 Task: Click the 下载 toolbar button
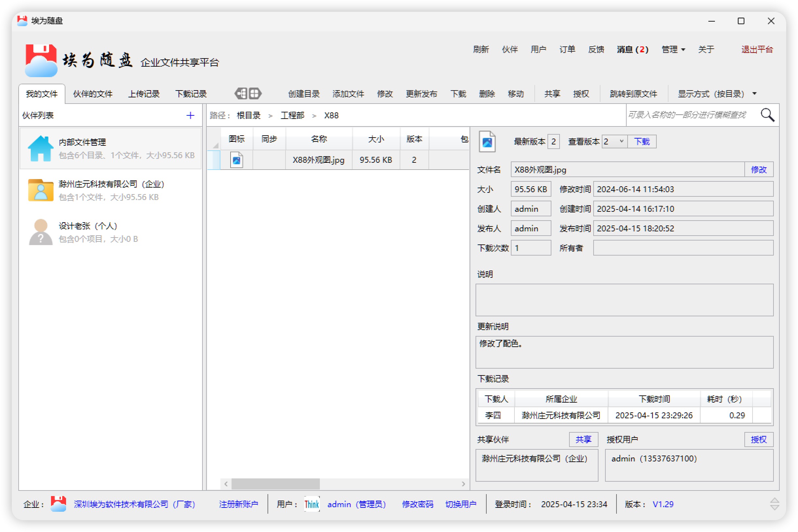click(458, 94)
